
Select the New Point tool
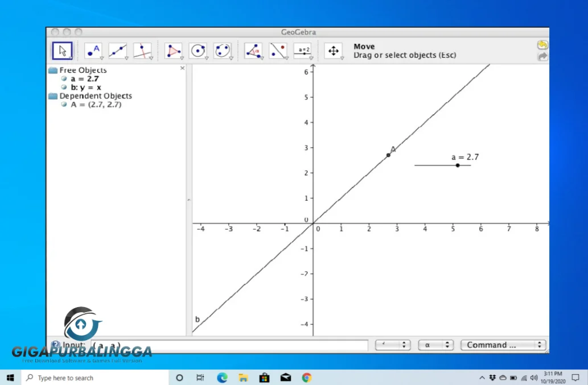pos(93,51)
